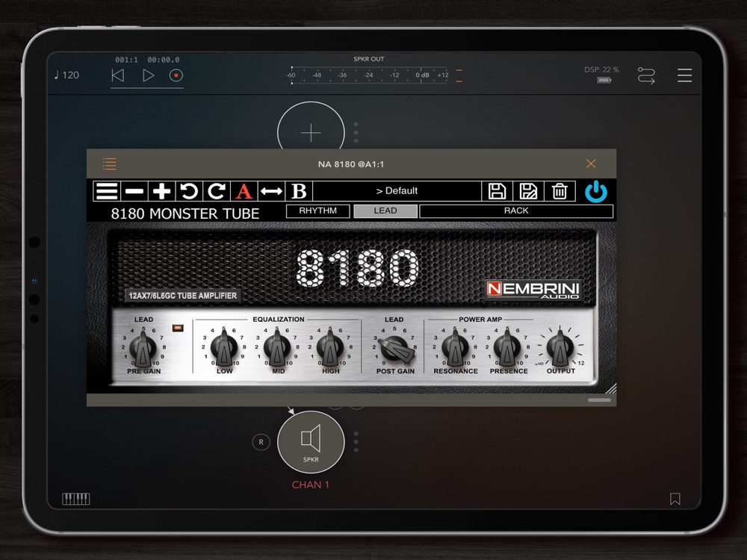Select preset slot A
Viewport: 747px width, 560px height.
click(244, 191)
